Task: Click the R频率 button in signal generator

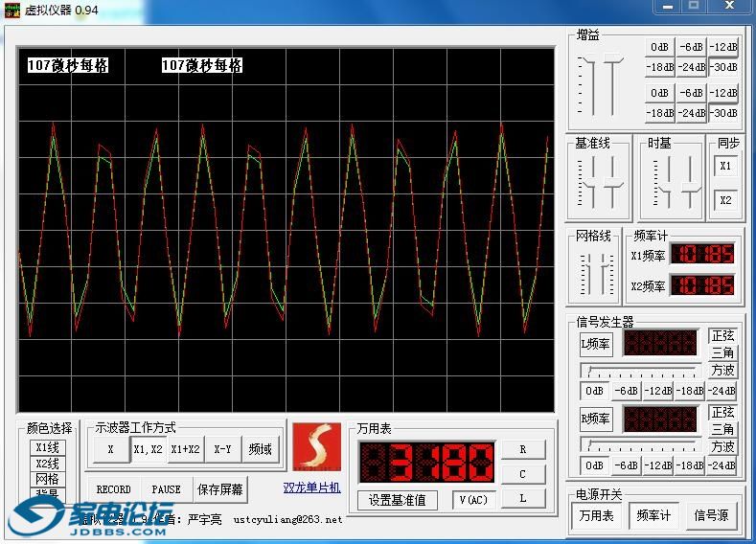Action: (596, 419)
